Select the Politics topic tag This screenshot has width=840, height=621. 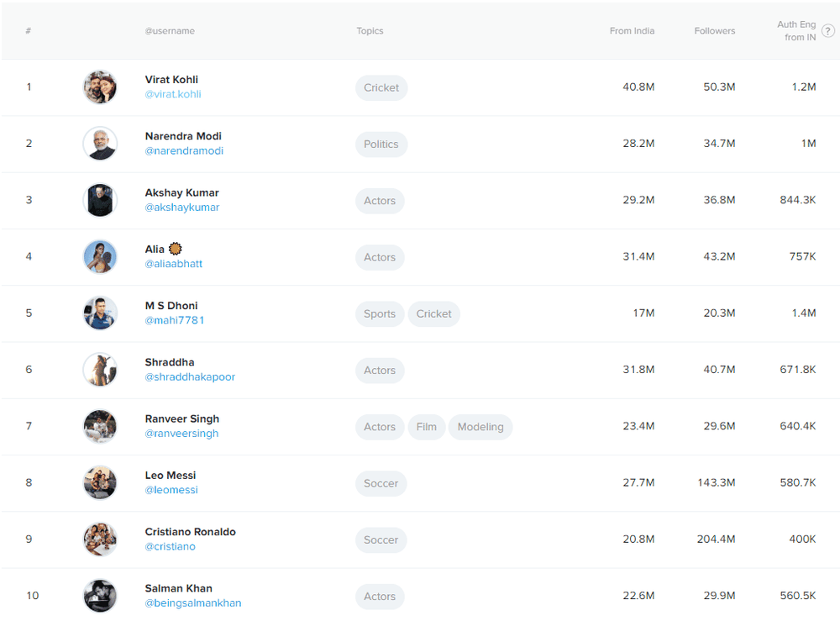pyautogui.click(x=381, y=145)
